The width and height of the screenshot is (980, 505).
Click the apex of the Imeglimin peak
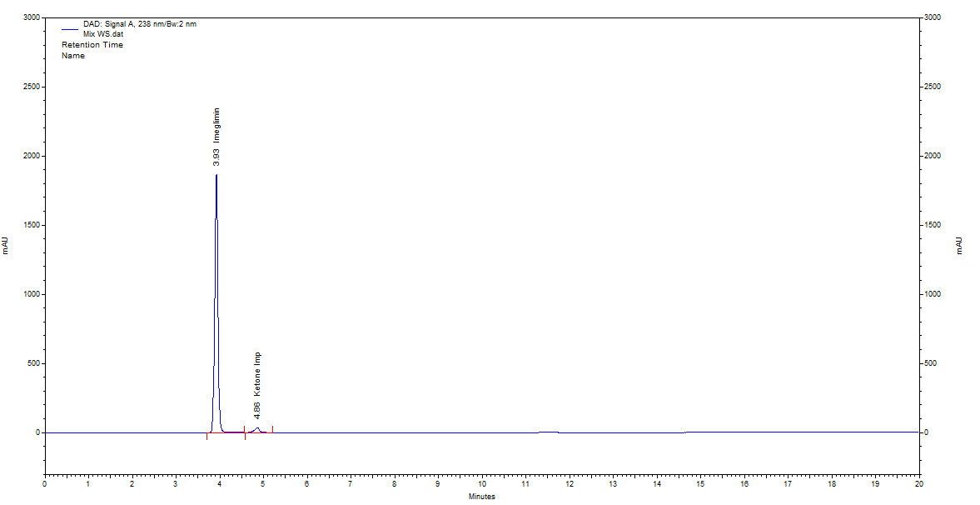pyautogui.click(x=216, y=176)
